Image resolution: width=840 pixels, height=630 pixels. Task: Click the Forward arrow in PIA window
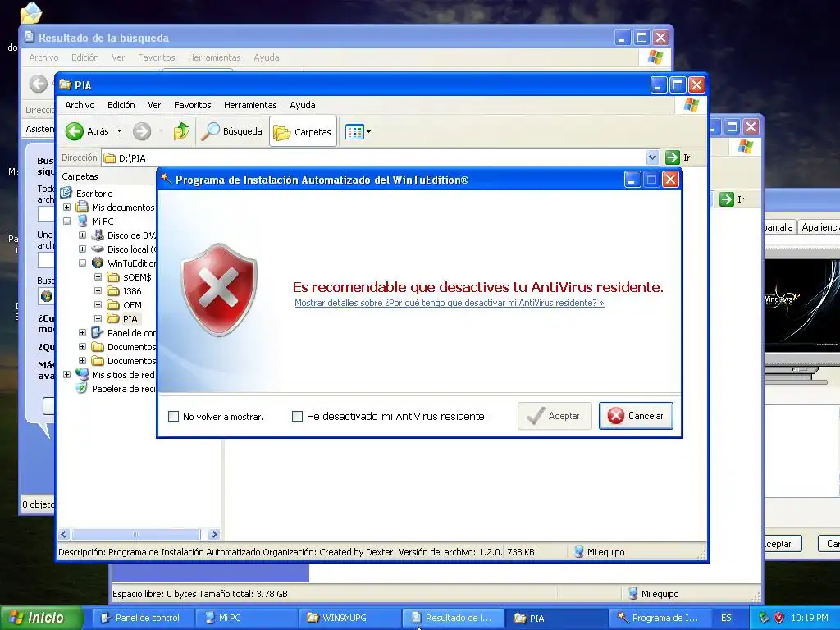coord(142,131)
